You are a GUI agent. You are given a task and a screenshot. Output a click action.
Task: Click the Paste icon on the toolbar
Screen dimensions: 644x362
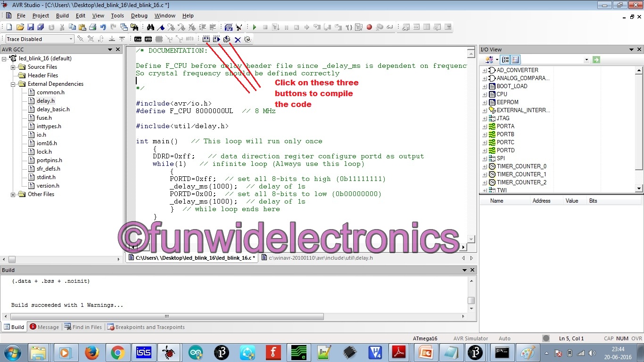click(x=82, y=27)
